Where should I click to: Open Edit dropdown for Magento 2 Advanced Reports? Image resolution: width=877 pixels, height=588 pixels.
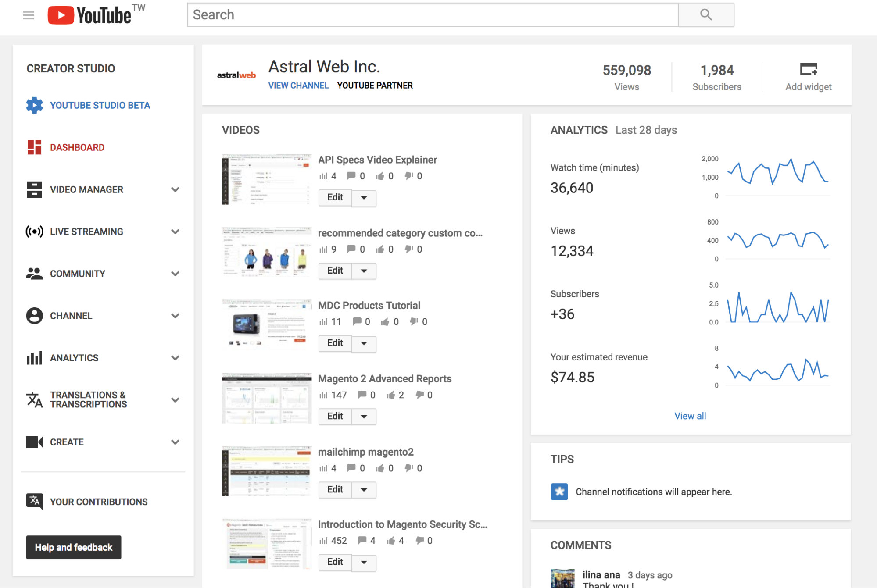[x=364, y=417]
